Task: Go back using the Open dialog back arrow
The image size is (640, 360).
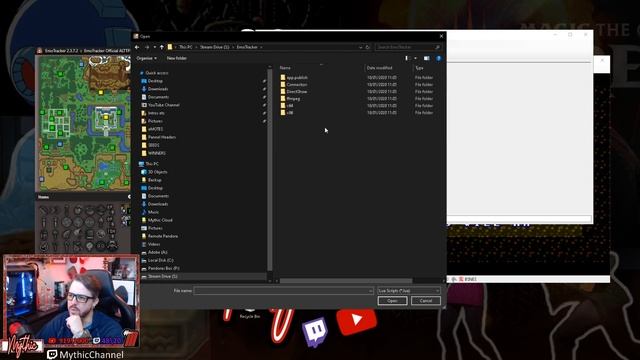Action: pos(137,47)
